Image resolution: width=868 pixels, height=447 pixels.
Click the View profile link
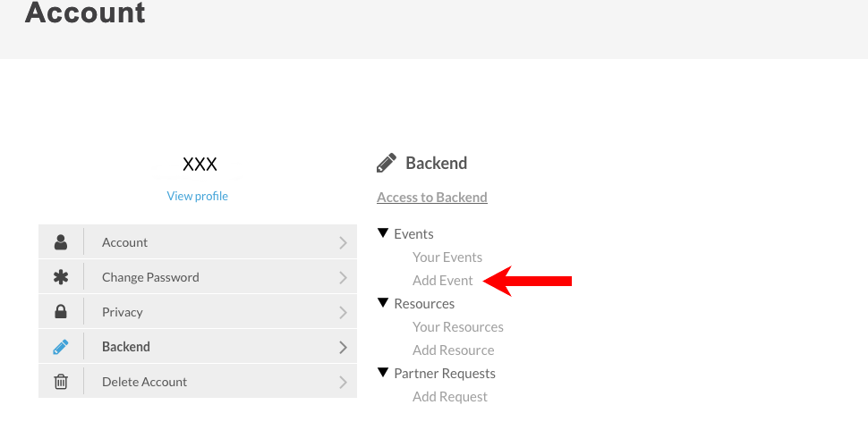(198, 196)
